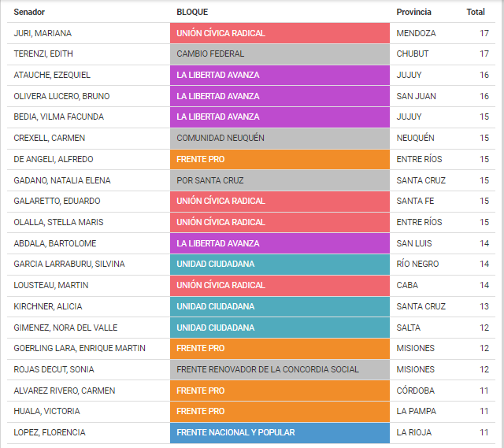Click the gray CAMBIO FEDERAL block cell

280,54
